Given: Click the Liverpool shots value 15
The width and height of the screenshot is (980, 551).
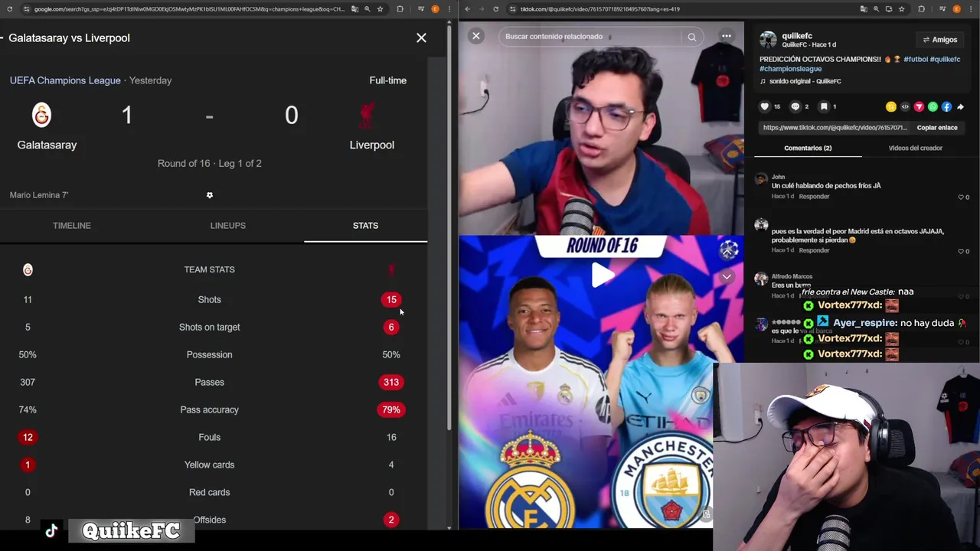Looking at the screenshot, I should [x=391, y=300].
